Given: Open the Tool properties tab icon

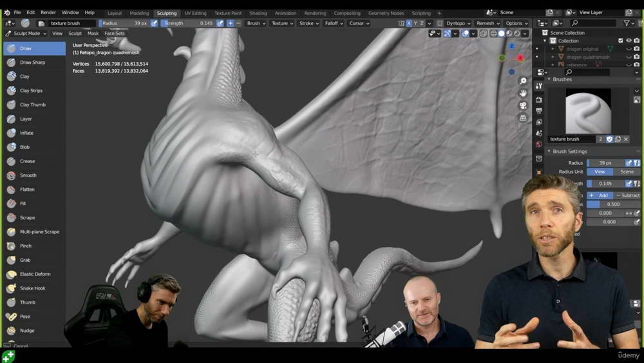Looking at the screenshot, I should (x=539, y=86).
